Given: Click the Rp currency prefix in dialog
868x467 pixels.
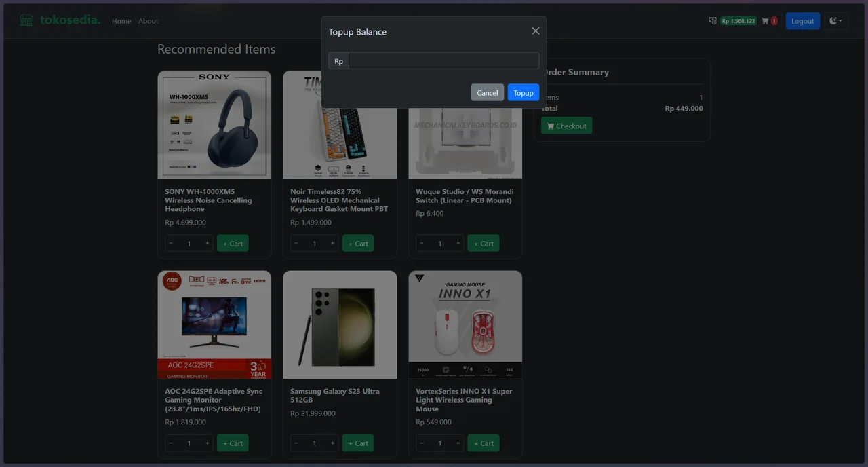Looking at the screenshot, I should point(338,61).
